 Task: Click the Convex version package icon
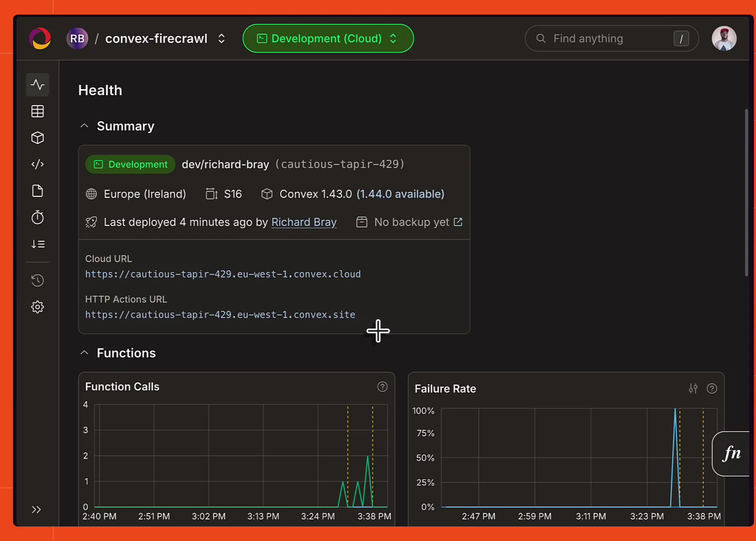pos(267,194)
